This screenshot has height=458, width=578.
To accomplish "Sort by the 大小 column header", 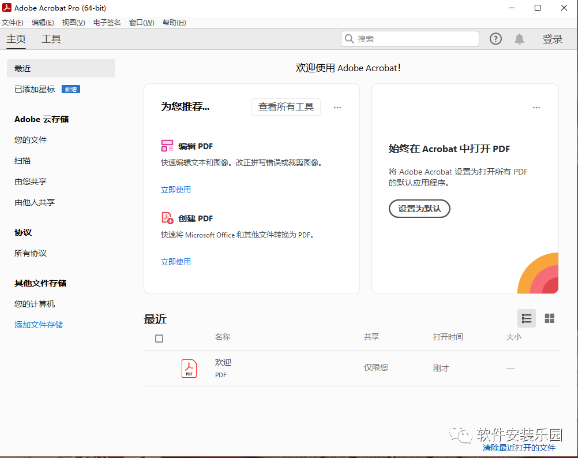I will click(513, 337).
